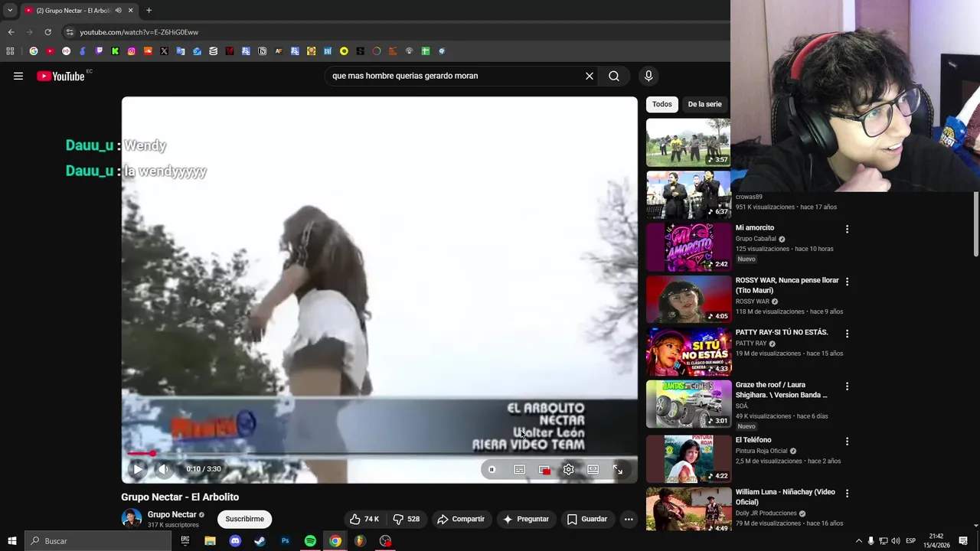This screenshot has width=980, height=551.
Task: Like the video with 74 K
Action: 364,519
